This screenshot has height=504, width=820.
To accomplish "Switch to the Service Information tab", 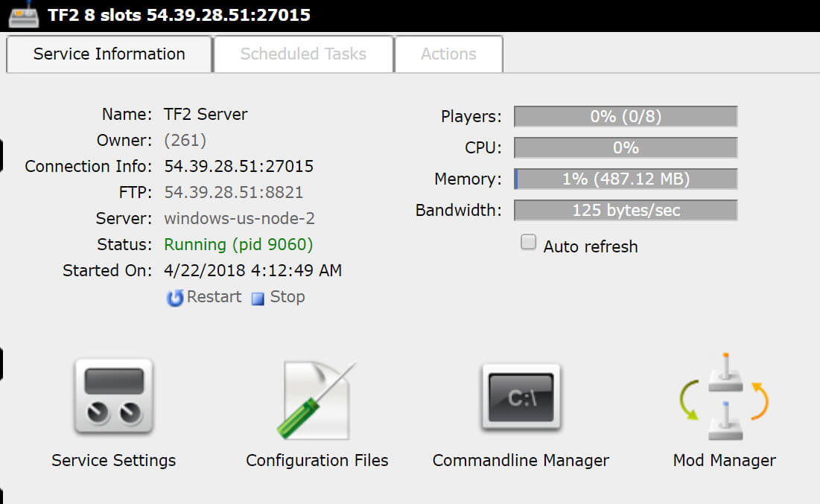I will (109, 54).
